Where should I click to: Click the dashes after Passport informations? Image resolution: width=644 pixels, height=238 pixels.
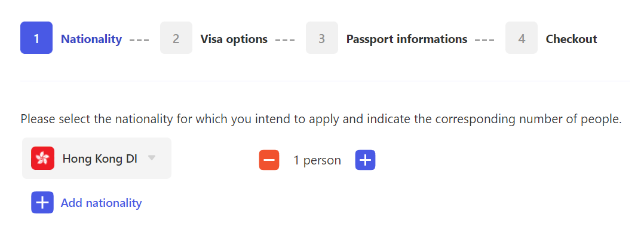484,40
